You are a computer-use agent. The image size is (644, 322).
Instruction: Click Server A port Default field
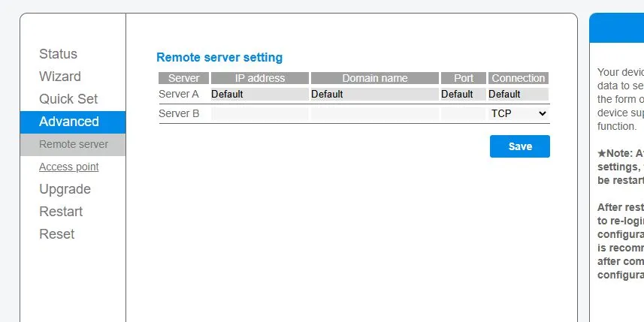click(464, 94)
